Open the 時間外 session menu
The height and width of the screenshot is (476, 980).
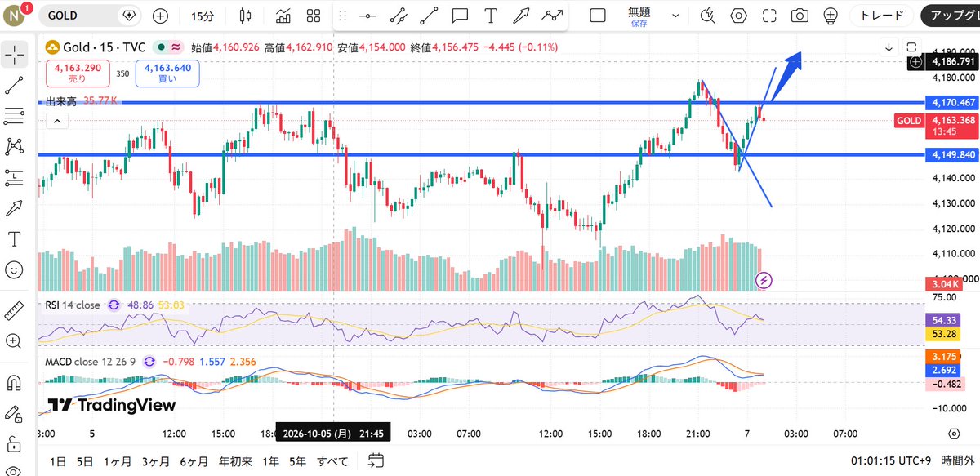[x=957, y=461]
